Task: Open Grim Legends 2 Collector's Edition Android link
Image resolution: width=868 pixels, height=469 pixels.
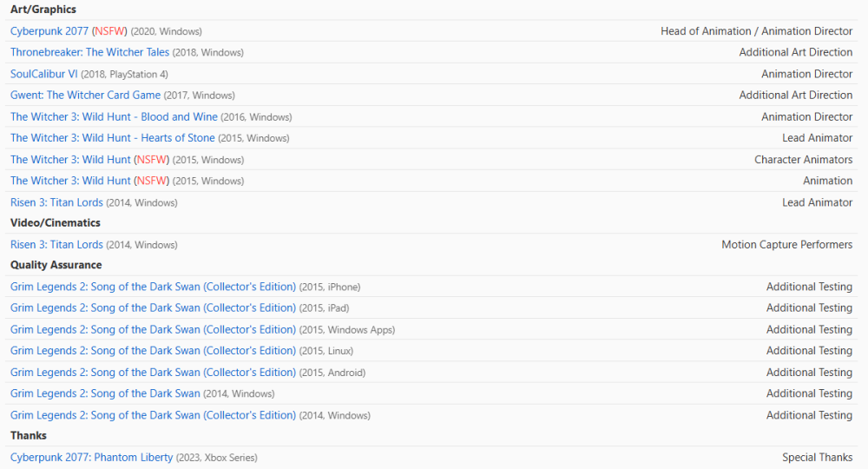Action: click(x=154, y=372)
